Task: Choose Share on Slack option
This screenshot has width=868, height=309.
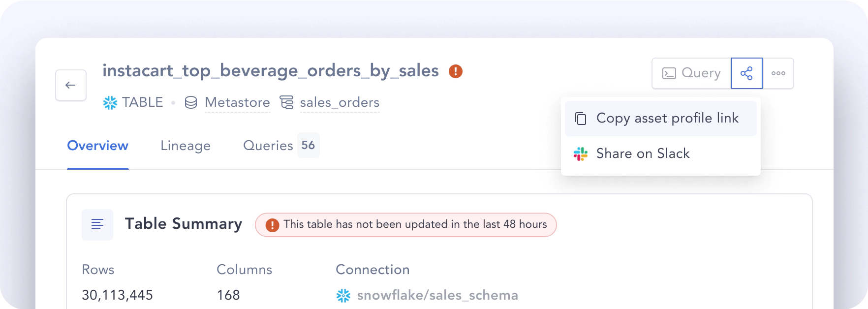Action: tap(643, 154)
